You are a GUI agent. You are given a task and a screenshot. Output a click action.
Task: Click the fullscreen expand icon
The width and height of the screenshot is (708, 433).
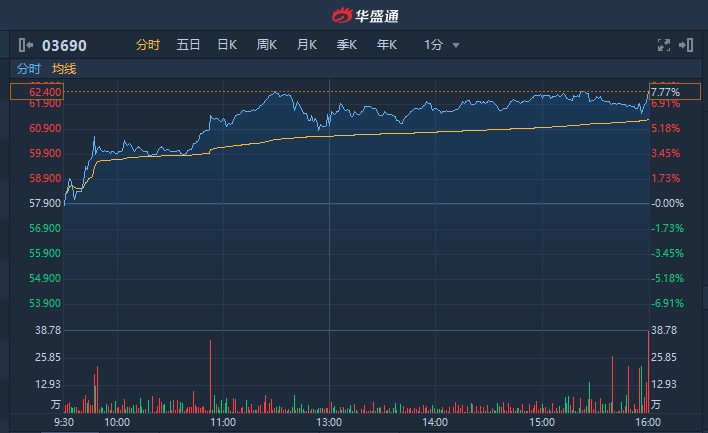point(663,45)
